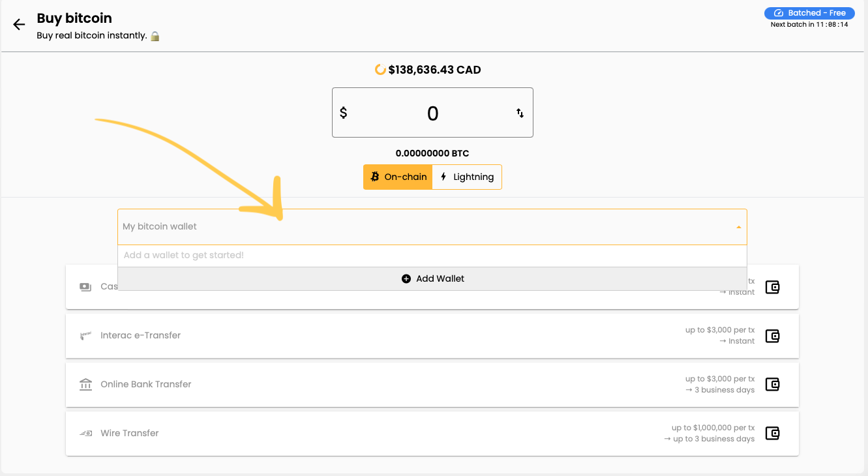Select the On-chain network toggle
The height and width of the screenshot is (476, 868).
pyautogui.click(x=398, y=177)
